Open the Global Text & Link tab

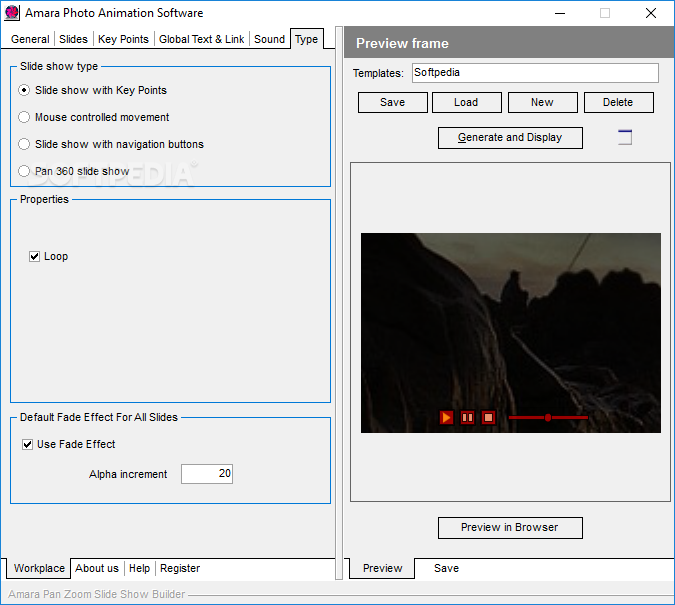coord(201,39)
